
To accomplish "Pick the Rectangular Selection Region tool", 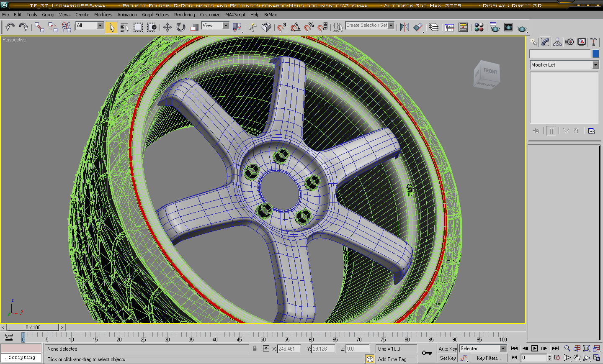I will pos(138,28).
